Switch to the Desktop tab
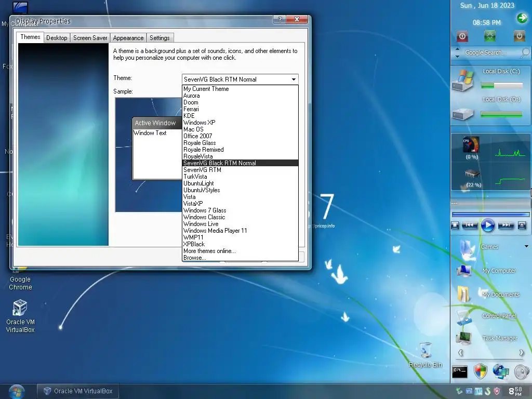This screenshot has height=399, width=532. (57, 37)
